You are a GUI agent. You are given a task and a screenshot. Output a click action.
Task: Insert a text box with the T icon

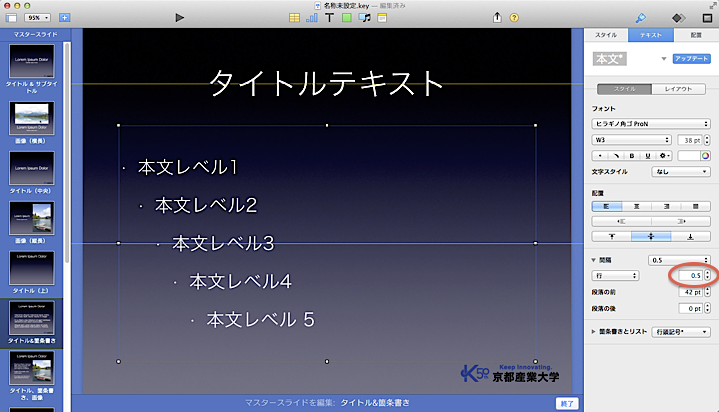point(329,18)
